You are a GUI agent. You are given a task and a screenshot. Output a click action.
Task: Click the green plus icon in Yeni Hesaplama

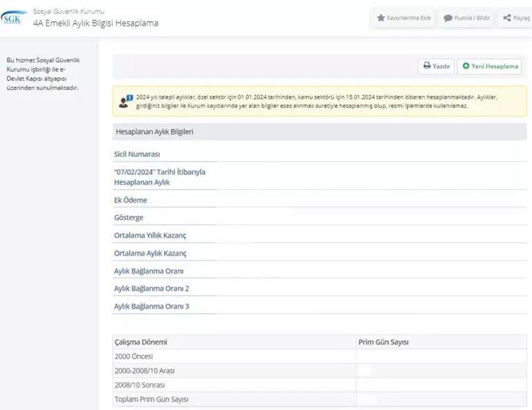[466, 66]
